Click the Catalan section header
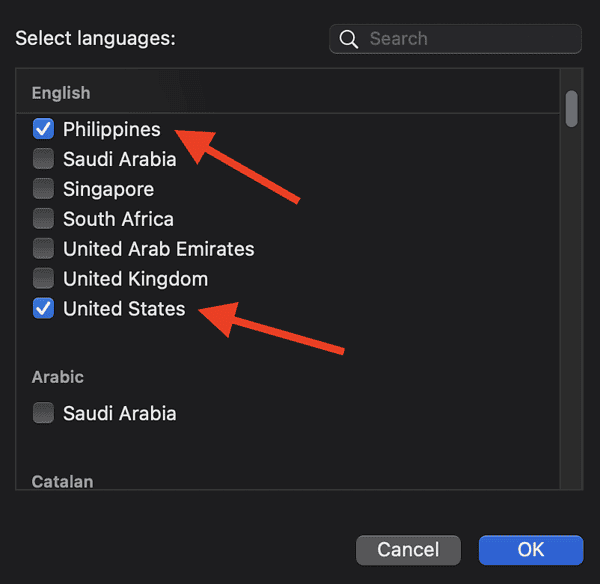The height and width of the screenshot is (584, 600). point(62,481)
